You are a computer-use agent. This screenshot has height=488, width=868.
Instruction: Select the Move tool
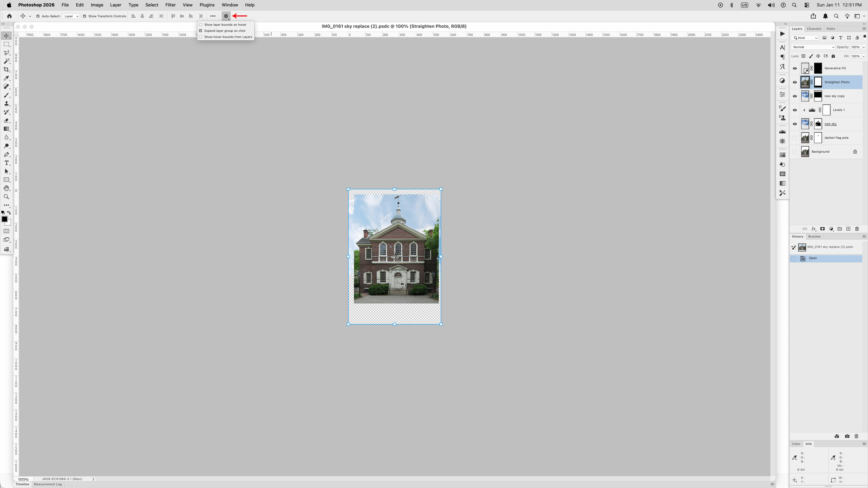click(6, 36)
